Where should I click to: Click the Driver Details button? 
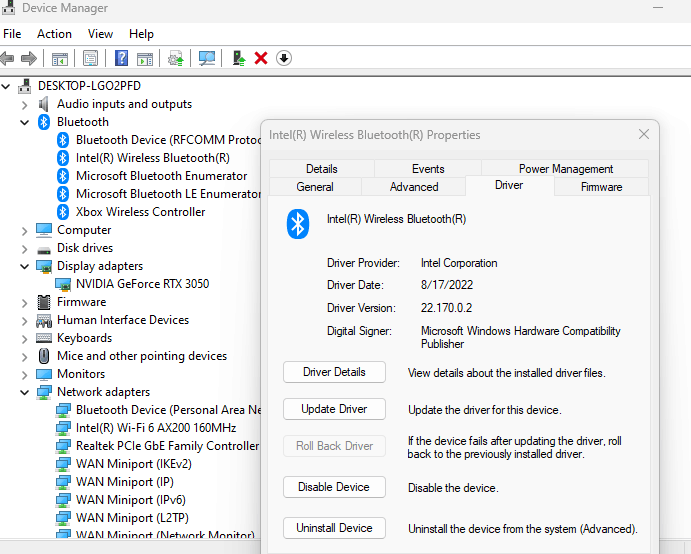click(x=334, y=372)
